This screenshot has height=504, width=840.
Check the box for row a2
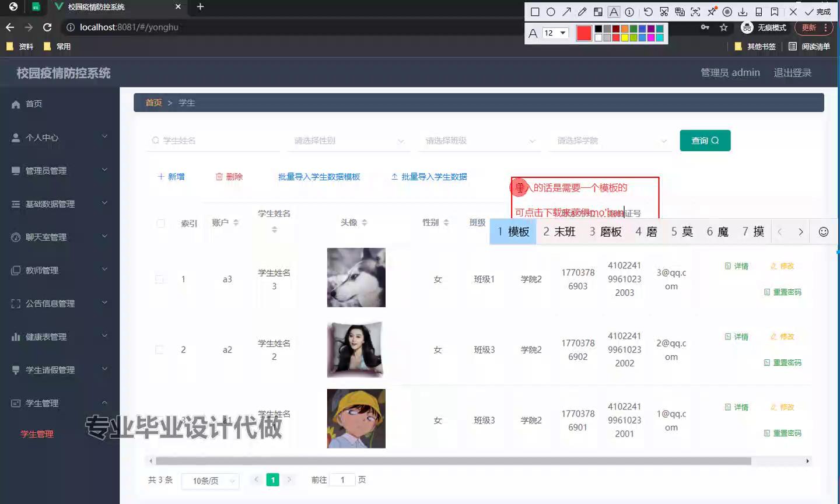(x=159, y=350)
